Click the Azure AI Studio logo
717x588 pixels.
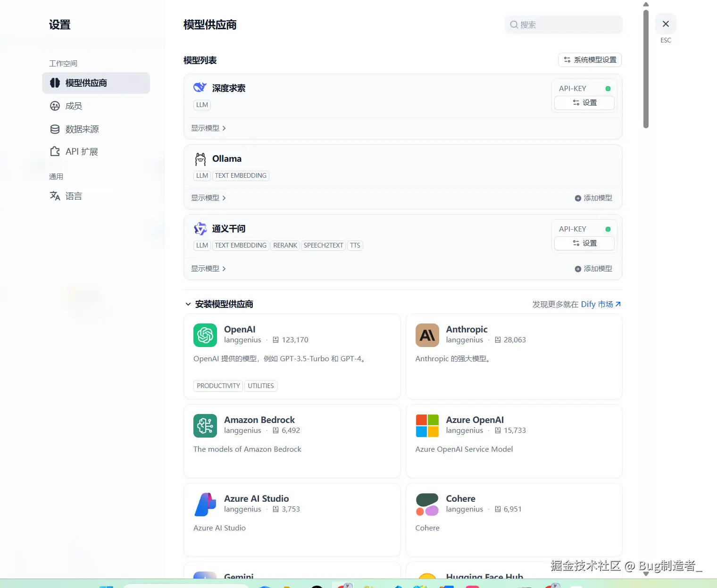pos(205,504)
